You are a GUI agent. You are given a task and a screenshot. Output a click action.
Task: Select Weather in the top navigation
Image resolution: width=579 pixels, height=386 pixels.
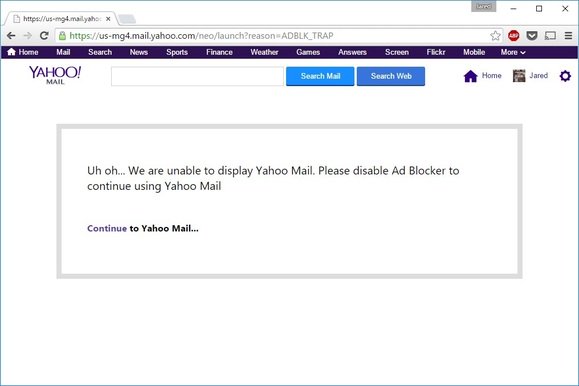tap(264, 52)
